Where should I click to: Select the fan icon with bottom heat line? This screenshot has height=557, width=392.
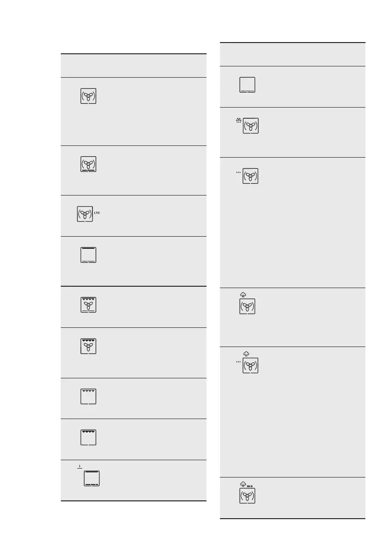point(88,163)
